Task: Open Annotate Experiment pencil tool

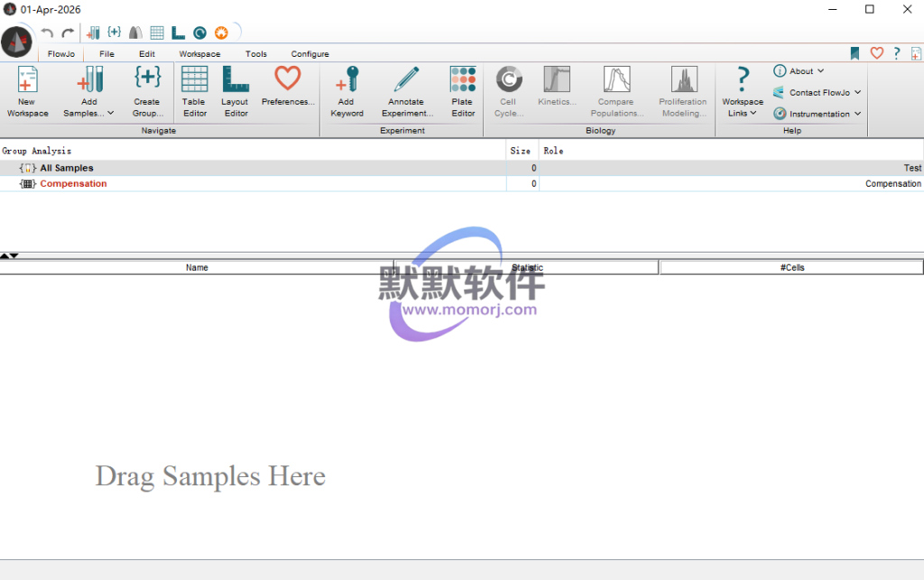Action: coord(406,81)
